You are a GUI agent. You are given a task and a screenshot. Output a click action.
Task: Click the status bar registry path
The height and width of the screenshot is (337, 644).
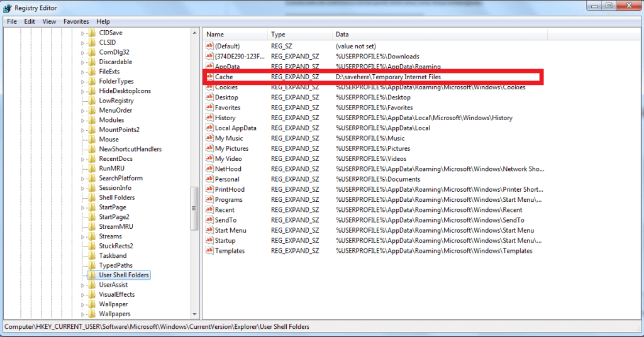coord(157,327)
